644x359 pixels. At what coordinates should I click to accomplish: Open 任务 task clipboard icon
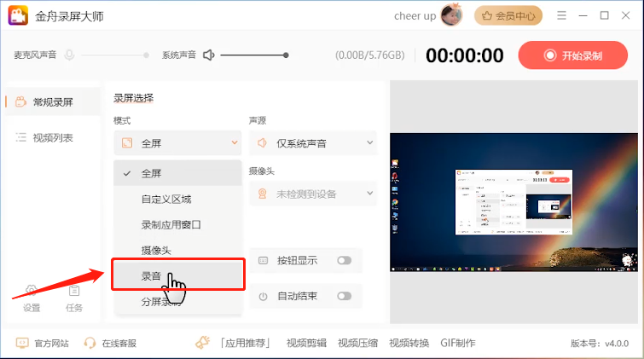click(74, 298)
